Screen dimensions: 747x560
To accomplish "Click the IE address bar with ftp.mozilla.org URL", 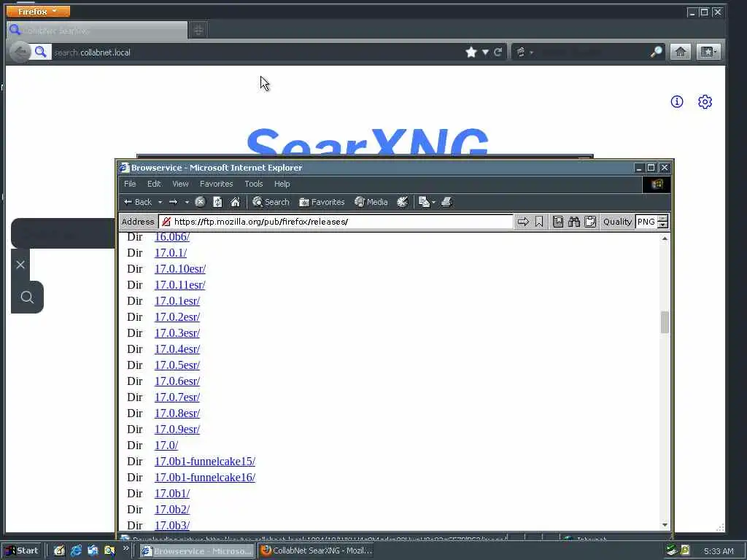I will [x=336, y=222].
